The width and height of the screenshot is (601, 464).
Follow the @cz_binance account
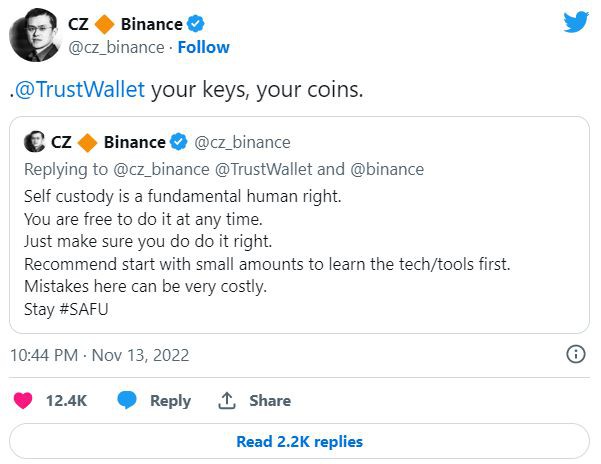tap(203, 47)
